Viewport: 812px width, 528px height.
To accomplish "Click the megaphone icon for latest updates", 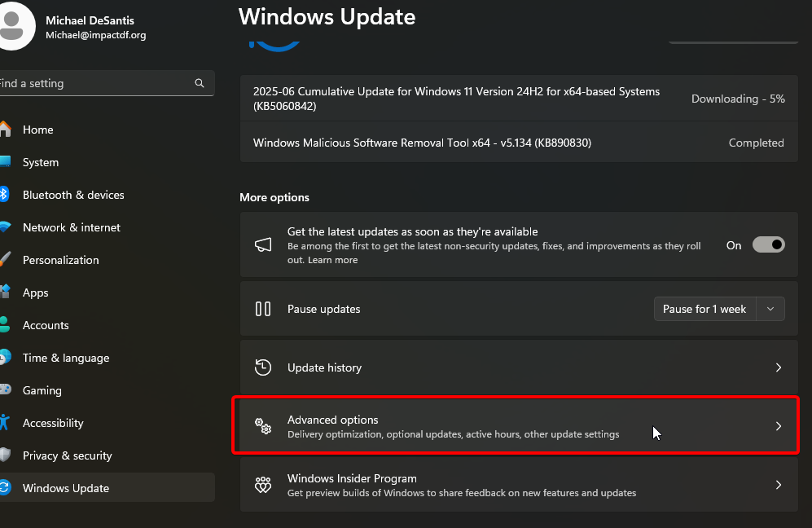I will [263, 245].
